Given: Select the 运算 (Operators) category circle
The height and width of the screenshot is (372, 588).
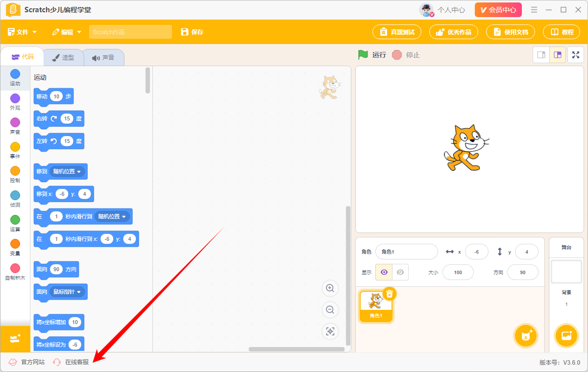Looking at the screenshot, I should [x=15, y=220].
